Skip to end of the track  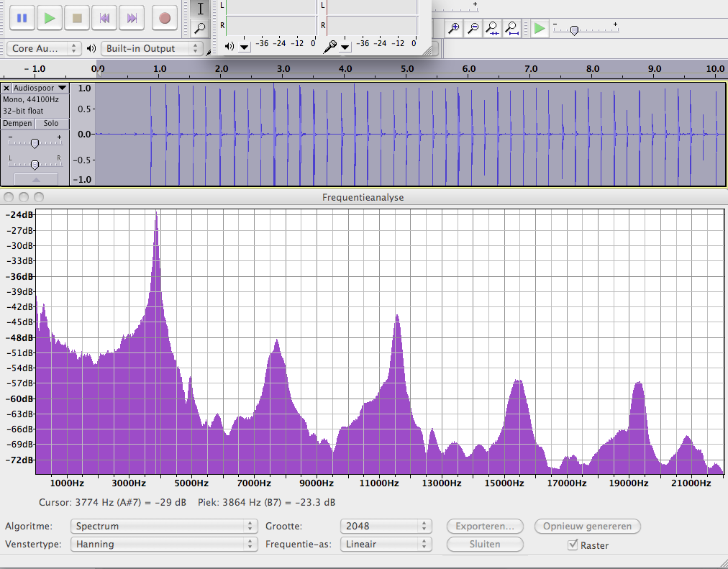pos(132,18)
